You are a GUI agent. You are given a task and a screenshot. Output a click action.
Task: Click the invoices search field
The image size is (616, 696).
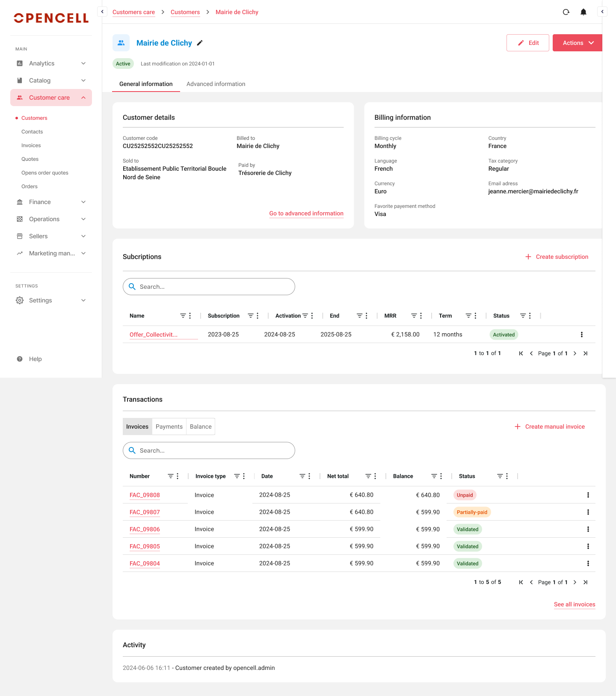[x=209, y=450]
